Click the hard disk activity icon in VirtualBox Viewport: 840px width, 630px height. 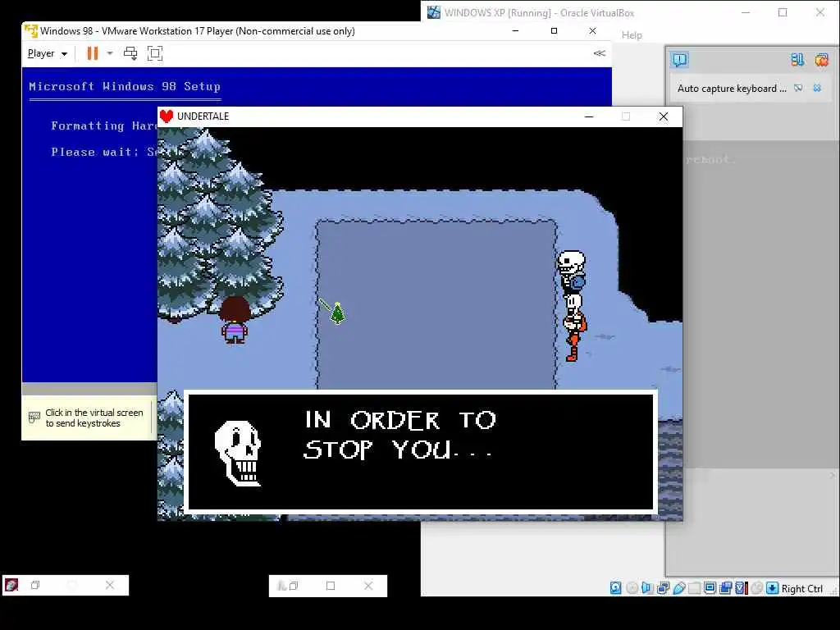pos(615,588)
